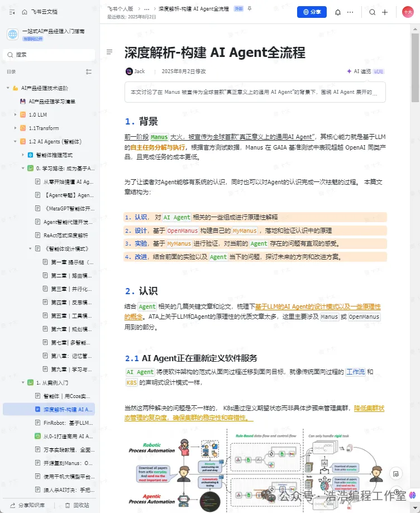Toggle the directory expand-all icon beside 目录
420x513 pixels.
click(x=88, y=71)
